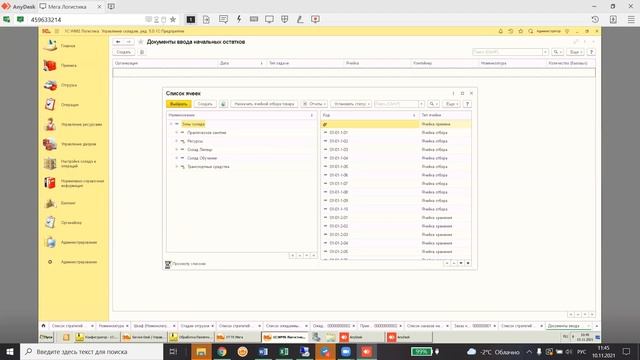Expand the Транспортные средства node
This screenshot has height=360, width=640.
(x=177, y=167)
